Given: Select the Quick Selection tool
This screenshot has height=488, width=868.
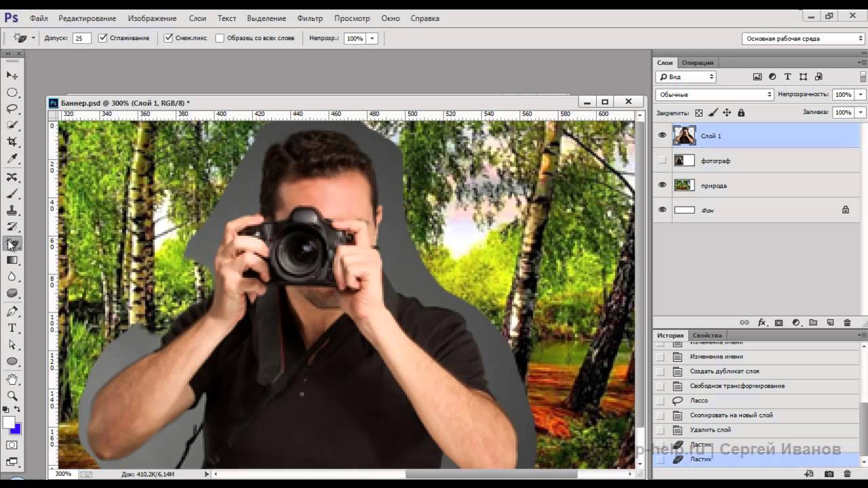Looking at the screenshot, I should (x=12, y=125).
